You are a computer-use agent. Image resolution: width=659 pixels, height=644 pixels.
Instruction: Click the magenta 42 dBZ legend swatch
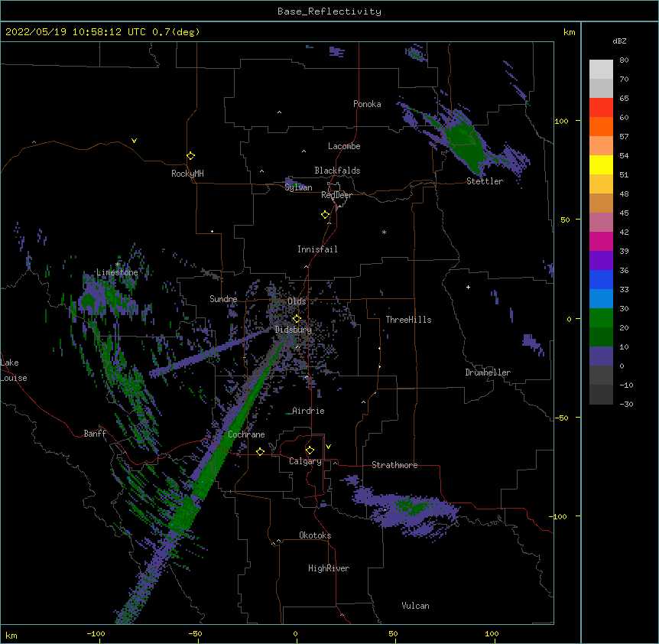click(601, 241)
